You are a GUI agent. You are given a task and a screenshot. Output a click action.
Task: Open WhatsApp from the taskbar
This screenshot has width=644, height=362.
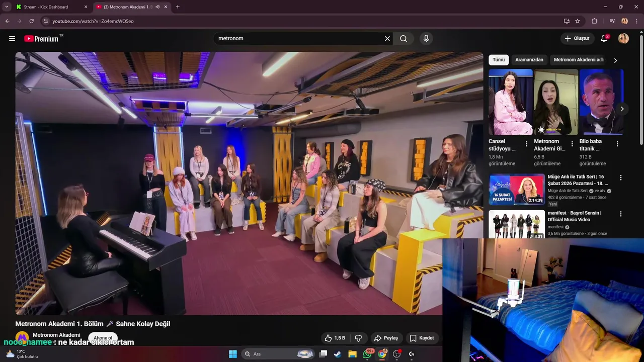tap(367, 354)
